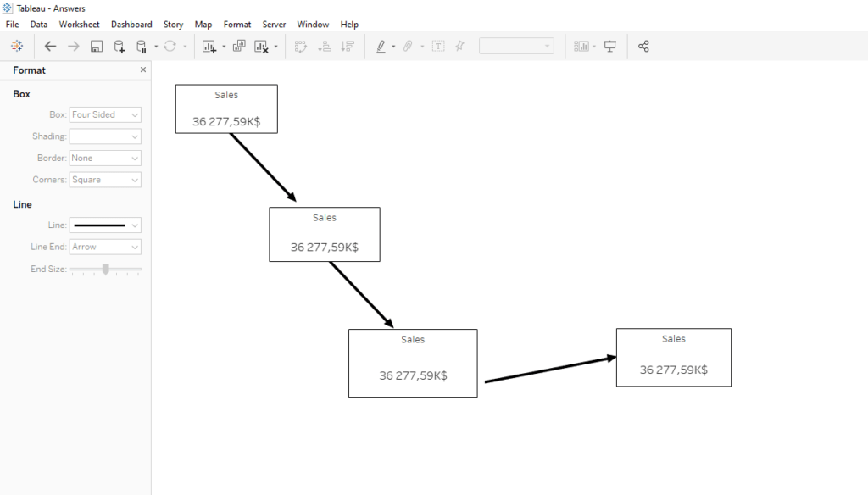Viewport: 868px width, 495px height.
Task: Adjust the End Size slider
Action: pyautogui.click(x=105, y=269)
